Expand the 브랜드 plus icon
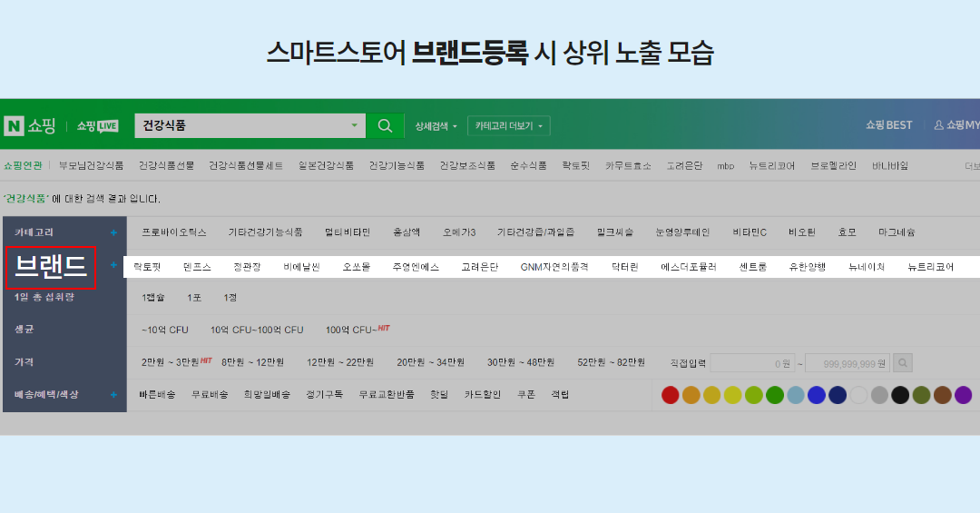 pos(113,265)
